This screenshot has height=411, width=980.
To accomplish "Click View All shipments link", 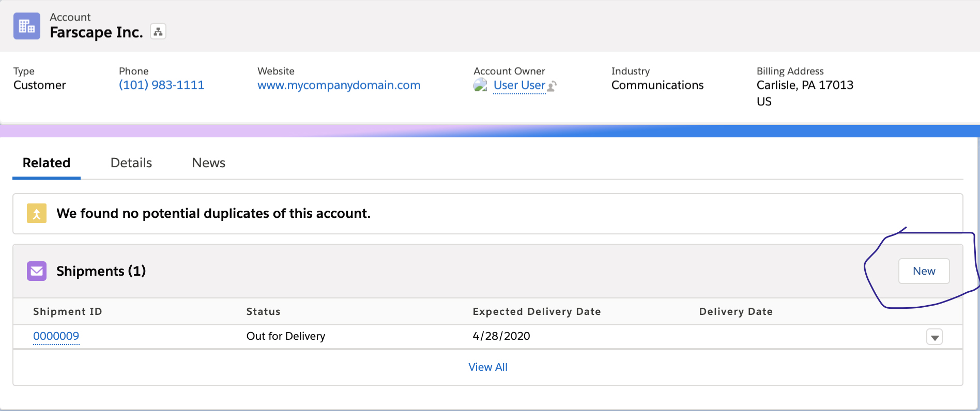I will pyautogui.click(x=487, y=367).
